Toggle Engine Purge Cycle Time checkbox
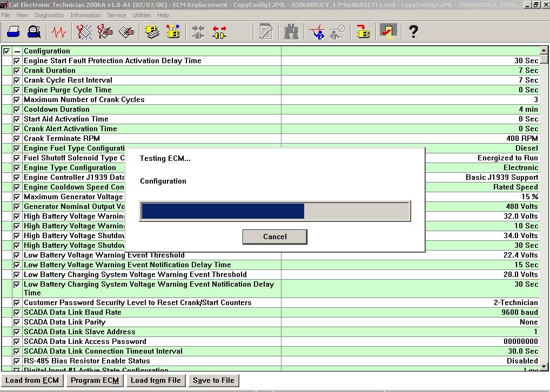 (x=17, y=90)
